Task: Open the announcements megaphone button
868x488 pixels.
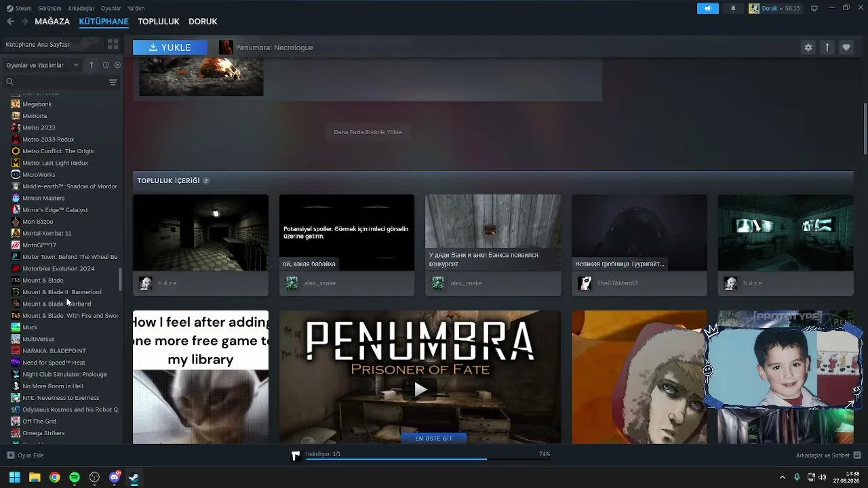Action: [x=707, y=8]
